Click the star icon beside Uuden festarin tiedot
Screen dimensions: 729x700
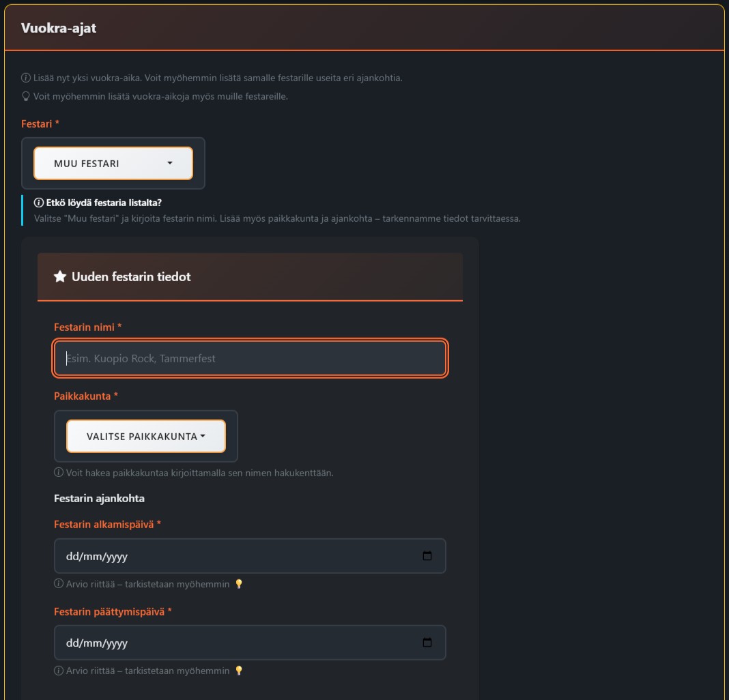click(60, 276)
